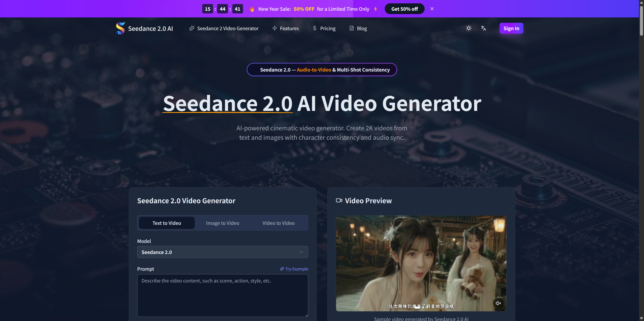Switch to Video to Video tab
Image resolution: width=644 pixels, height=321 pixels.
tap(278, 223)
